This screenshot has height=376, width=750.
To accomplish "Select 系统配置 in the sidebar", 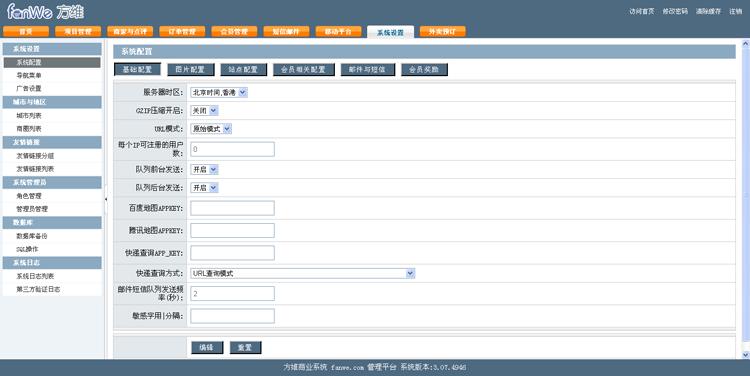I will 52,62.
